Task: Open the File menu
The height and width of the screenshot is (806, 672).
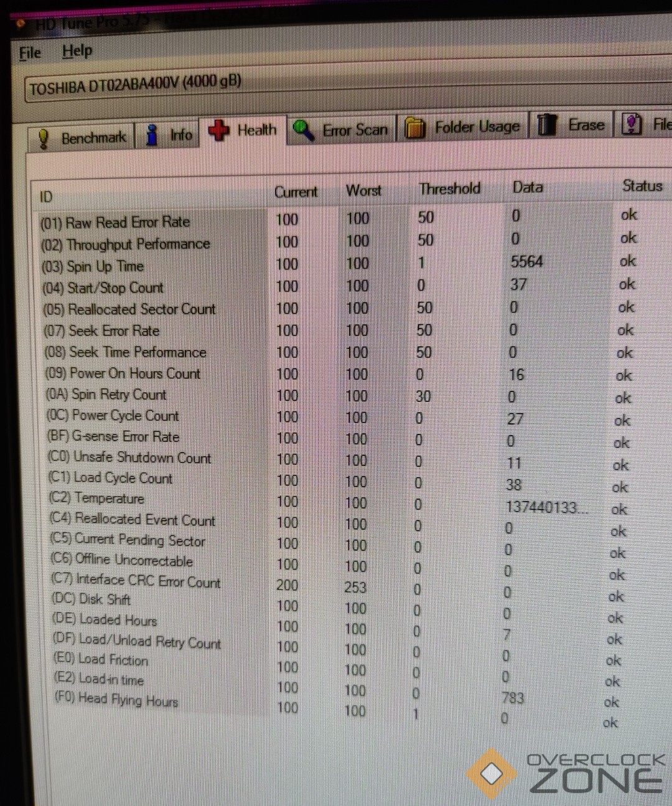Action: 30,53
